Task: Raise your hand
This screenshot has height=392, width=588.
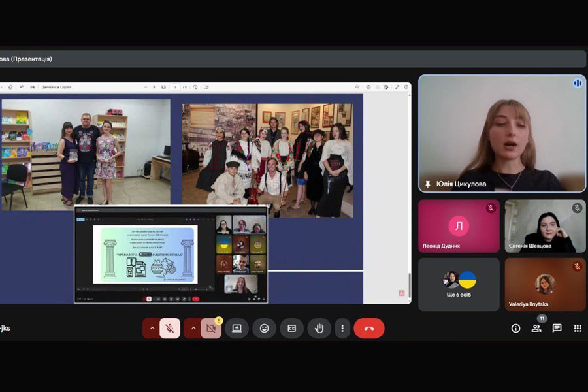Action: (319, 328)
